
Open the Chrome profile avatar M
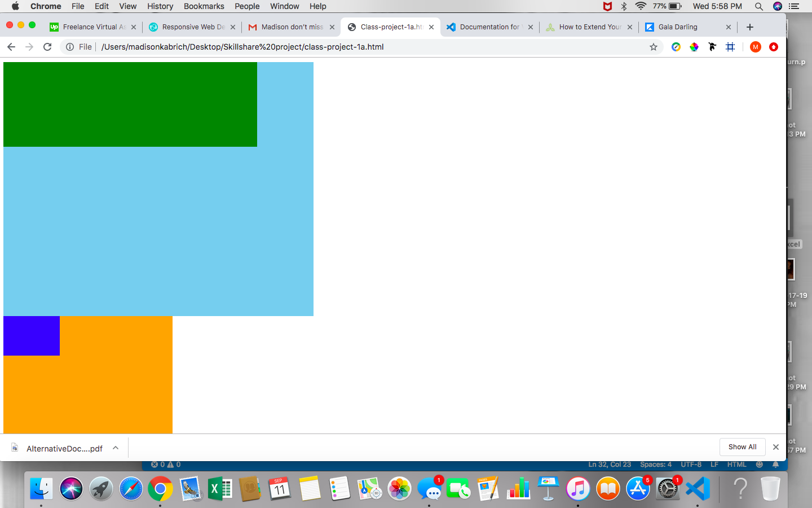(756, 47)
